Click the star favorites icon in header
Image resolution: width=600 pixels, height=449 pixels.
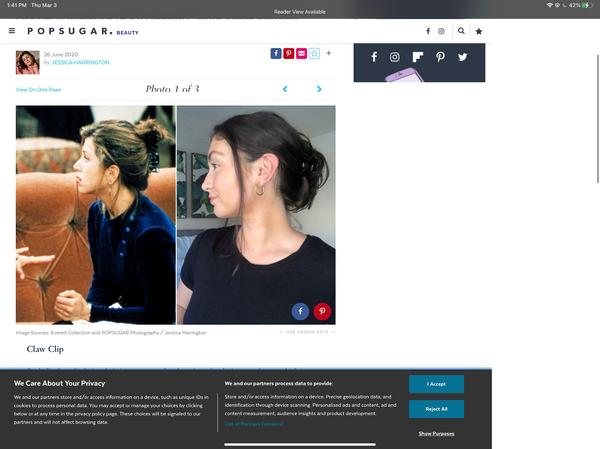click(479, 31)
